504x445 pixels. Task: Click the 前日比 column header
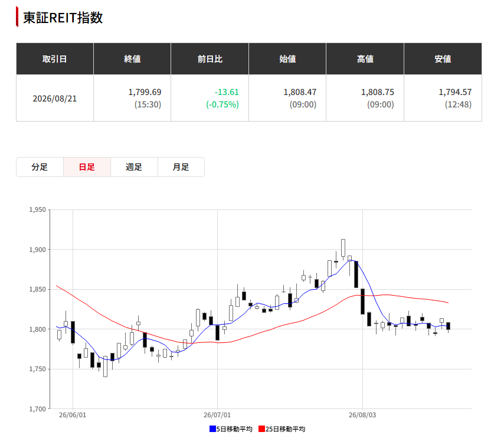[210, 59]
